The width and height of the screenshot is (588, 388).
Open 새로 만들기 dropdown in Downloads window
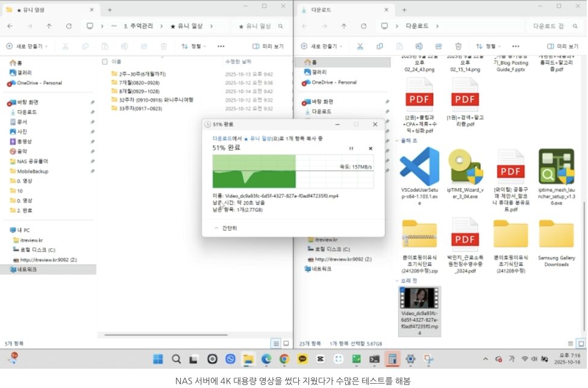[x=322, y=46]
